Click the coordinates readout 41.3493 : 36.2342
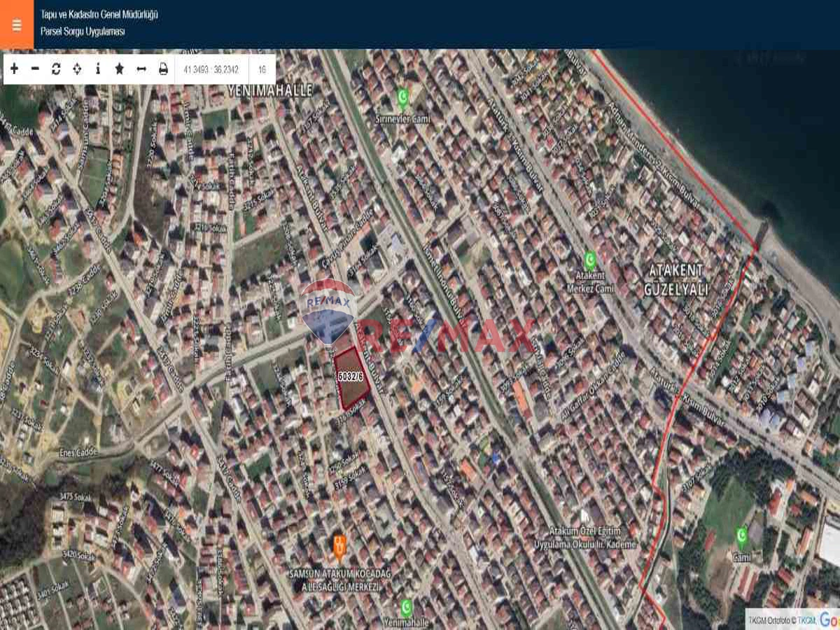840x630 pixels. 211,69
